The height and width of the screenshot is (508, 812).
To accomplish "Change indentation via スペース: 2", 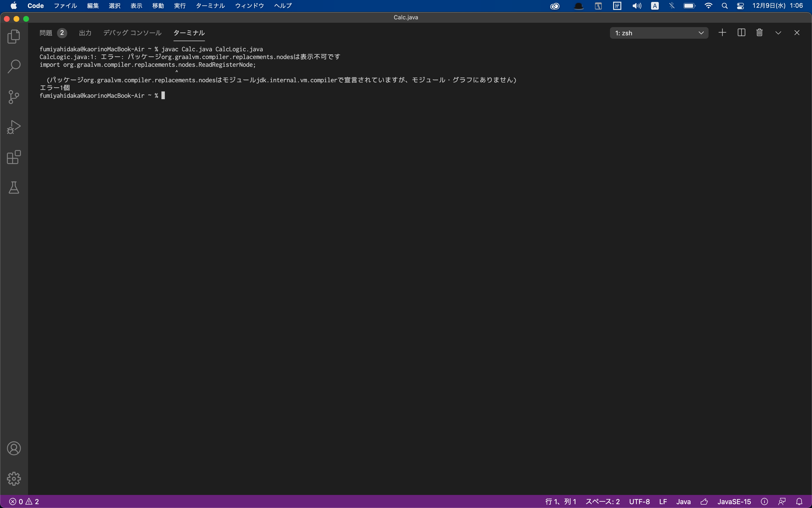I will pos(603,502).
